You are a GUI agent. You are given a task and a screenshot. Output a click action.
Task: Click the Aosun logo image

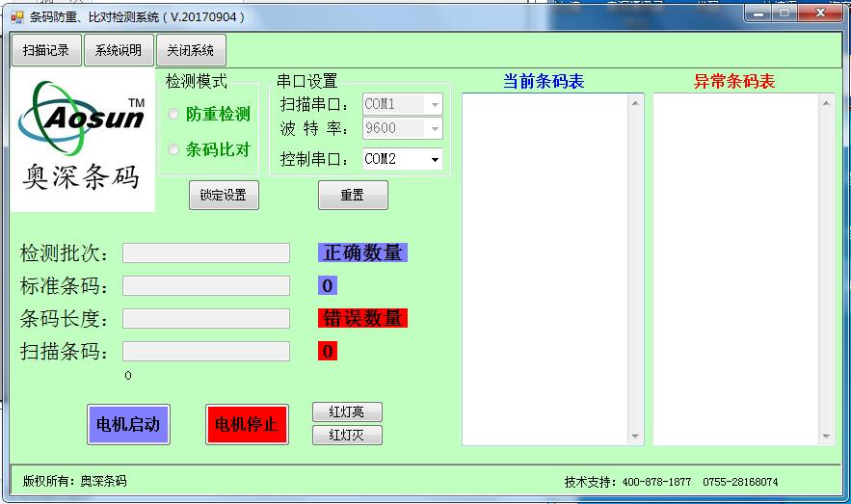click(83, 138)
